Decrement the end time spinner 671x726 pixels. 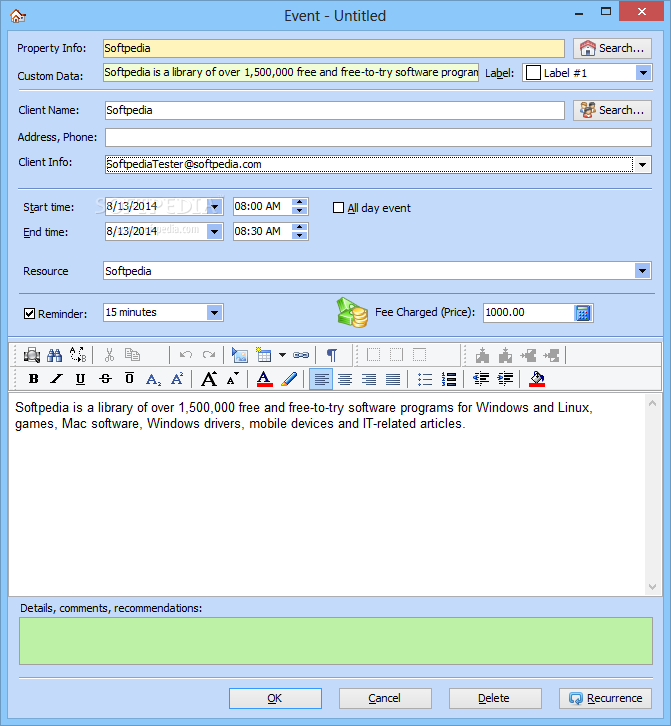300,235
